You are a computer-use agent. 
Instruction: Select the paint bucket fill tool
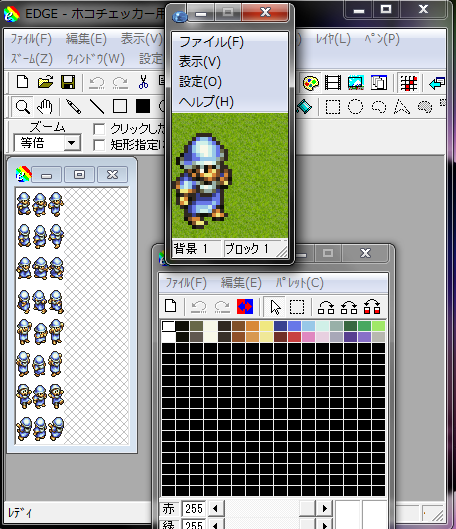304,107
